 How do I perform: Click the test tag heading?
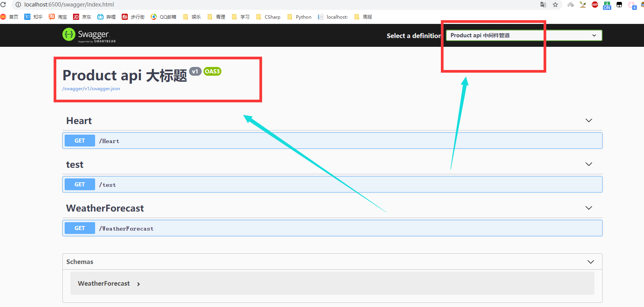pos(75,165)
